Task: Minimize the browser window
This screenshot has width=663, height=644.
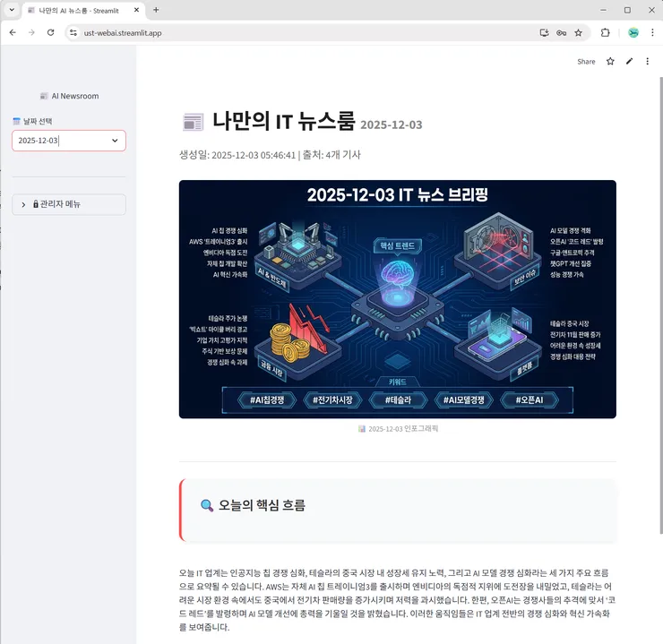Action: coord(603,10)
